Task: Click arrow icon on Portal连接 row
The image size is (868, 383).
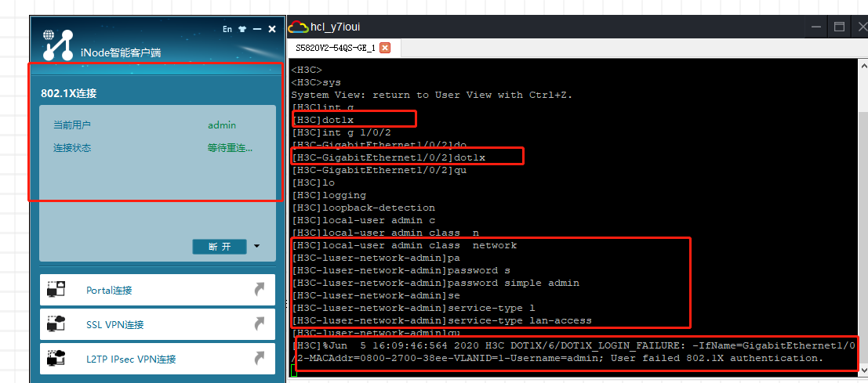Action: (x=259, y=290)
